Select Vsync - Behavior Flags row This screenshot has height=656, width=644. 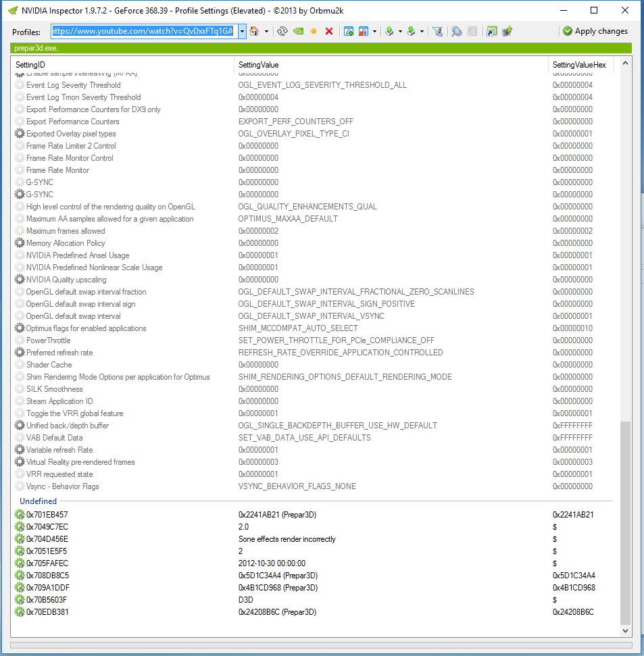314,486
